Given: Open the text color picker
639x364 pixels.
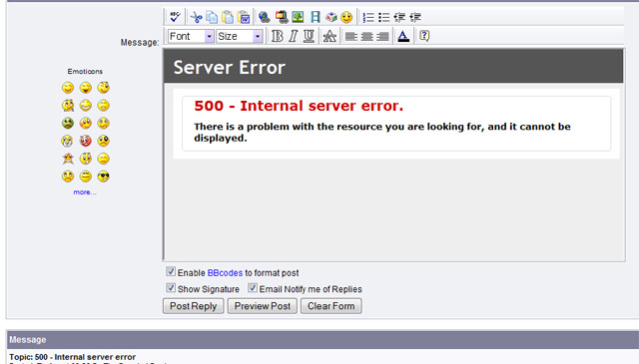Looking at the screenshot, I should [403, 36].
